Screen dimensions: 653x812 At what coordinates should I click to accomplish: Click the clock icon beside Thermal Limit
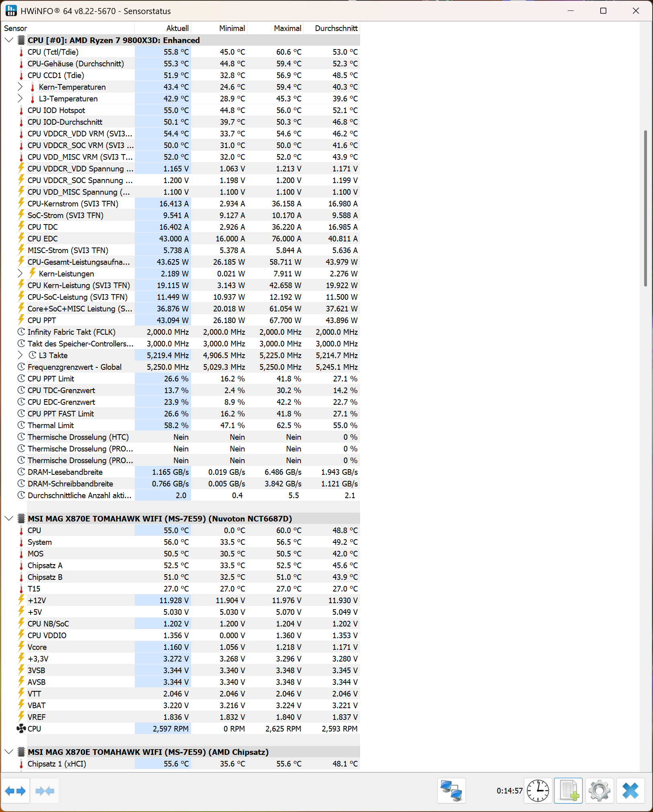click(x=21, y=425)
